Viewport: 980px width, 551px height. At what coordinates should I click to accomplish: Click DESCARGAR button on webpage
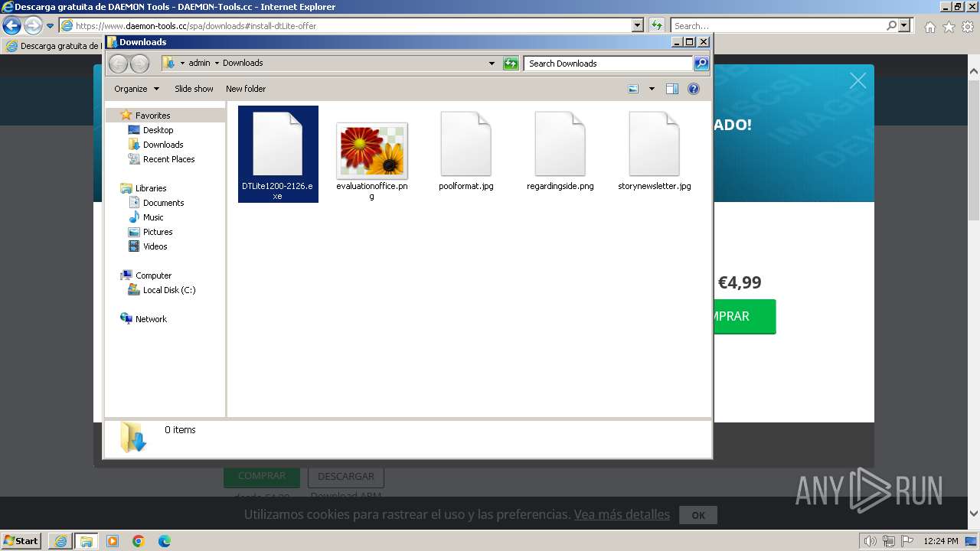pos(345,476)
